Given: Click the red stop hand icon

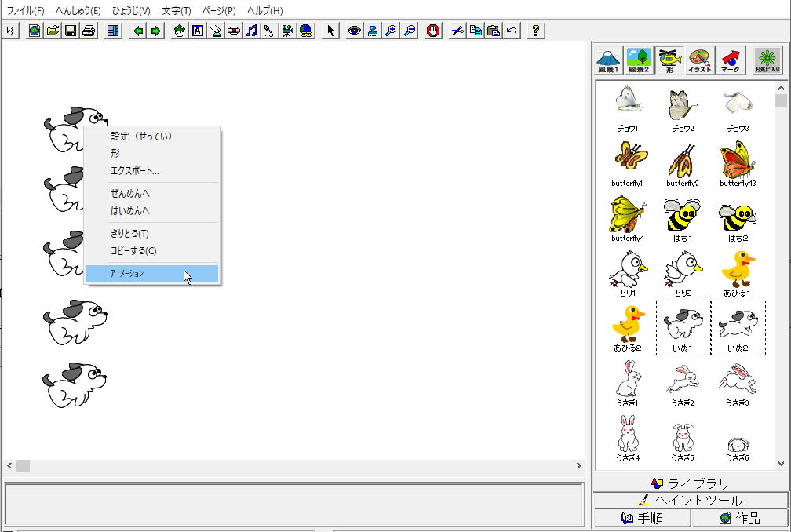Looking at the screenshot, I should tap(433, 31).
